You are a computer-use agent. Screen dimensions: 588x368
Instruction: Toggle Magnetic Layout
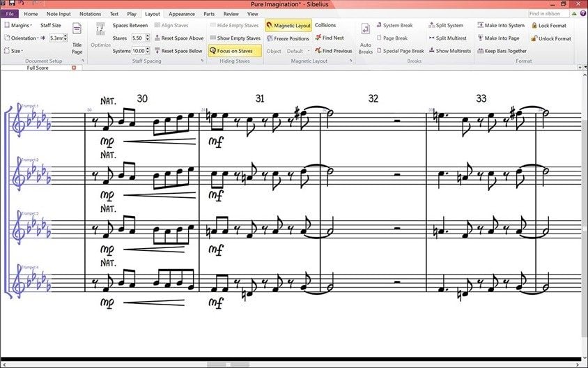click(x=288, y=26)
